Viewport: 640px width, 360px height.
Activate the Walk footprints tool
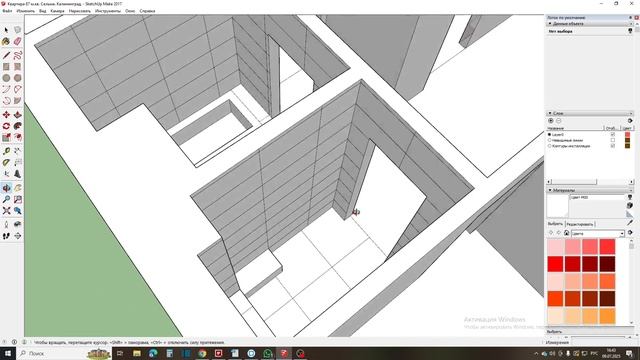[6, 236]
